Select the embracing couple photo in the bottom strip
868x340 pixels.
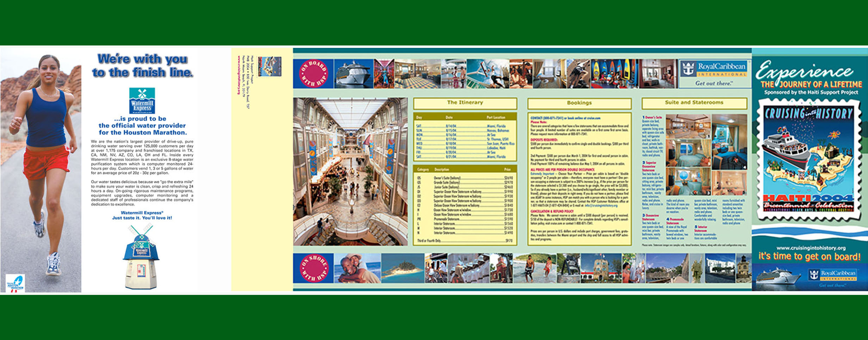(357, 268)
